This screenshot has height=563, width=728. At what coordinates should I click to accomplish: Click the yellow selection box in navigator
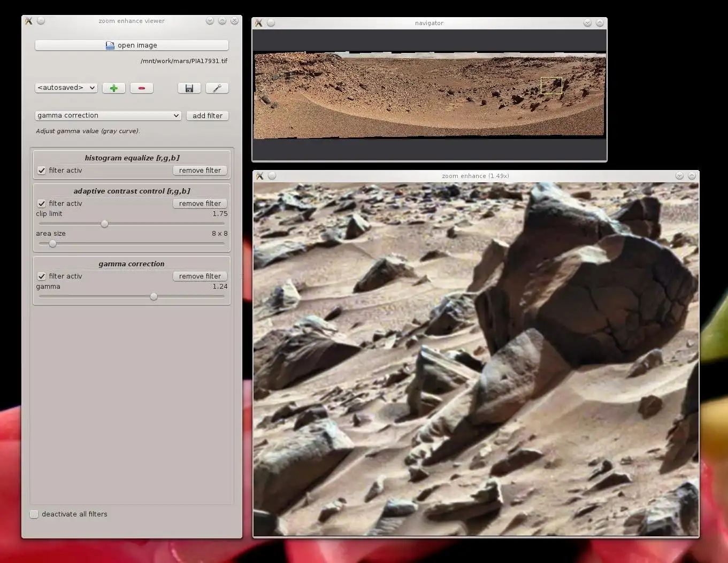pos(551,86)
